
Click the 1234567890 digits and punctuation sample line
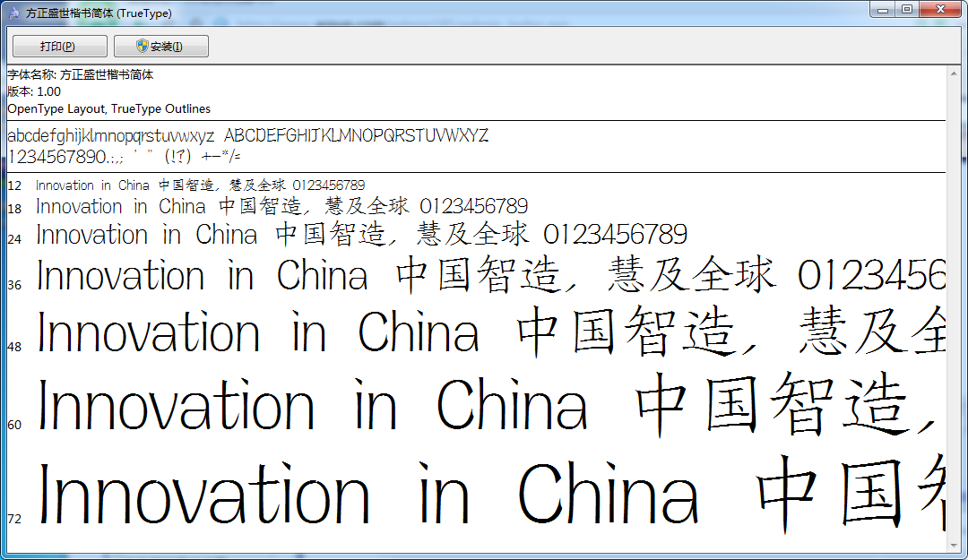point(124,157)
